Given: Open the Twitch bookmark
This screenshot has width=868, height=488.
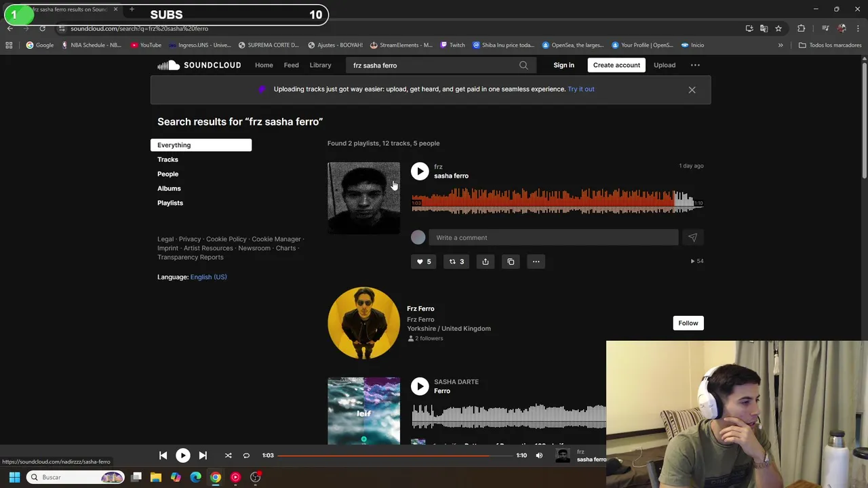Looking at the screenshot, I should tap(452, 45).
